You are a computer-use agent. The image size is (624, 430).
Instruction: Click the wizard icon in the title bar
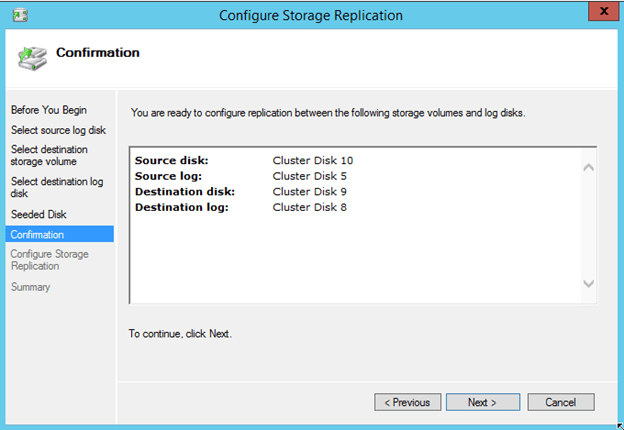tap(16, 14)
